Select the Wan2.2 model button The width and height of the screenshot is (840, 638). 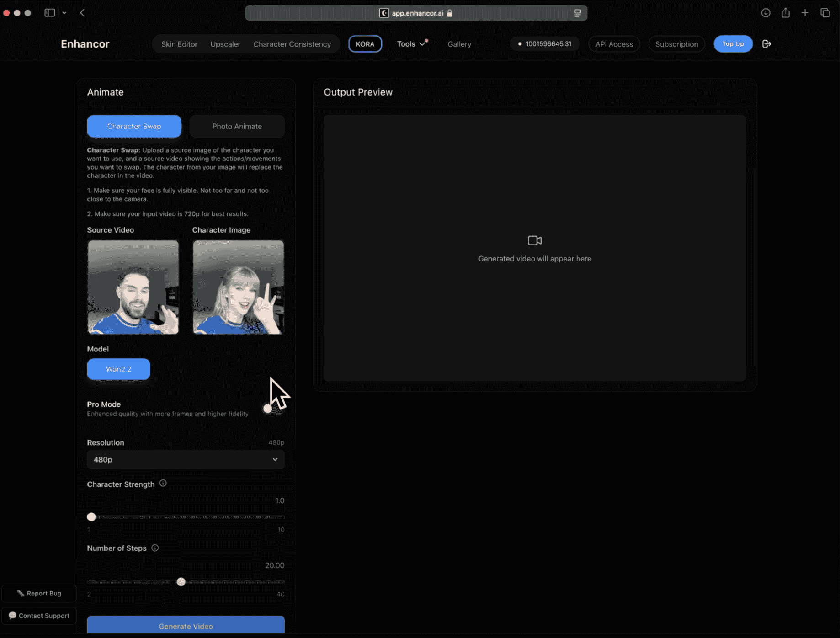tap(118, 369)
